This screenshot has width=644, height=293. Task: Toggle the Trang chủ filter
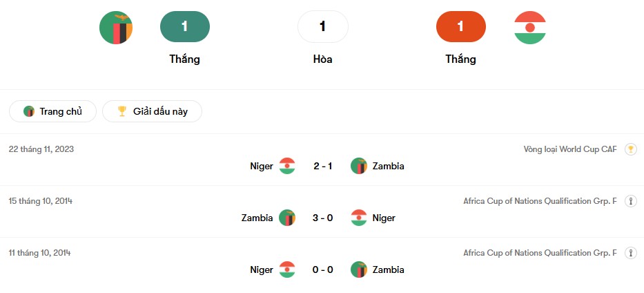pos(52,111)
